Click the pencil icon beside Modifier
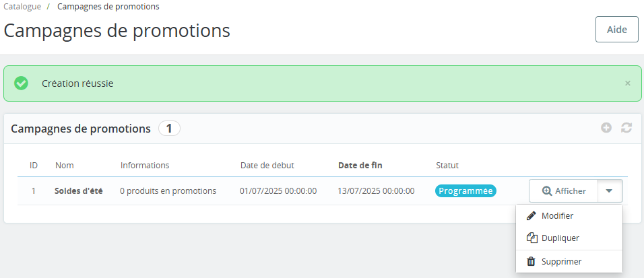Image resolution: width=644 pixels, height=278 pixels. [532, 215]
